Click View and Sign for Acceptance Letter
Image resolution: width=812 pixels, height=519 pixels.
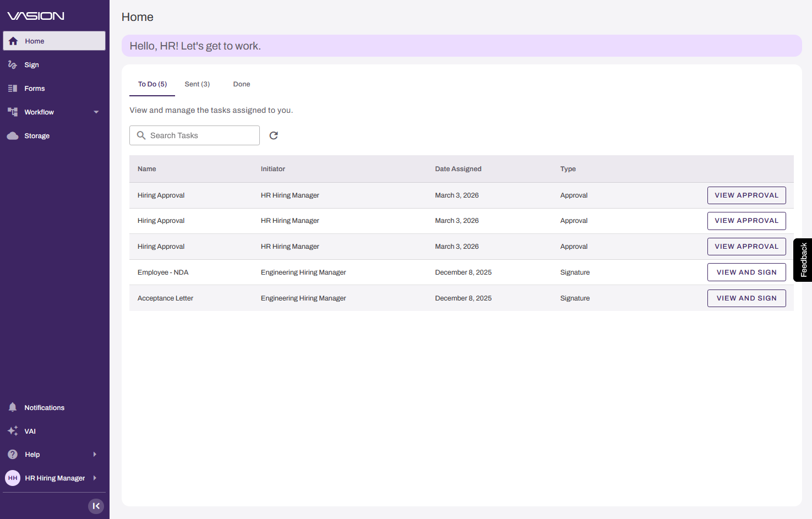[x=746, y=298]
